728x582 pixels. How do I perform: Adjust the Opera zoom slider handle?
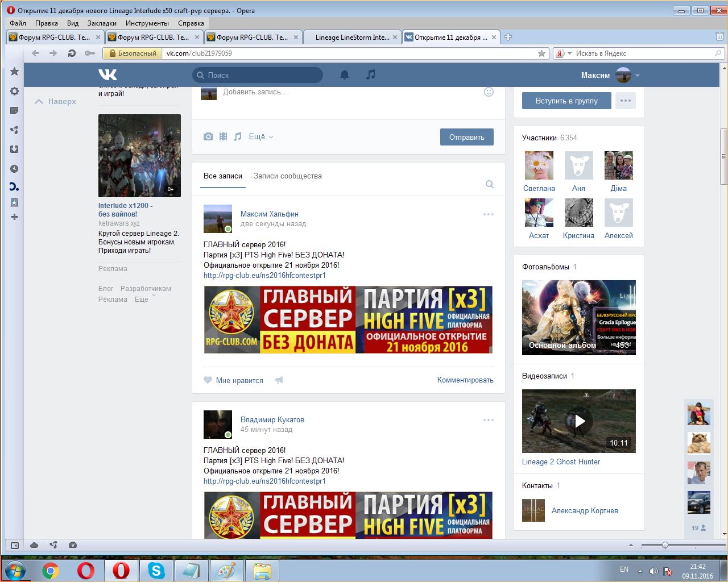665,545
